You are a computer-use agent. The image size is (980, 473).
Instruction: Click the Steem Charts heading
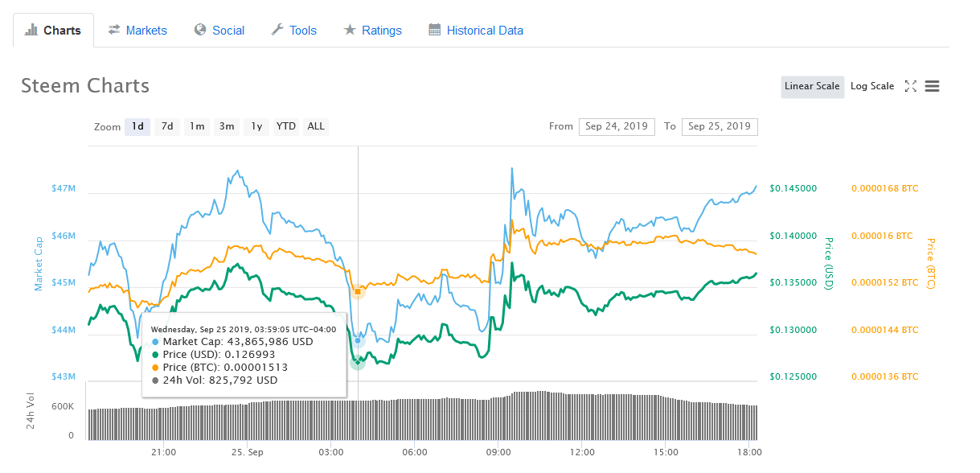85,85
